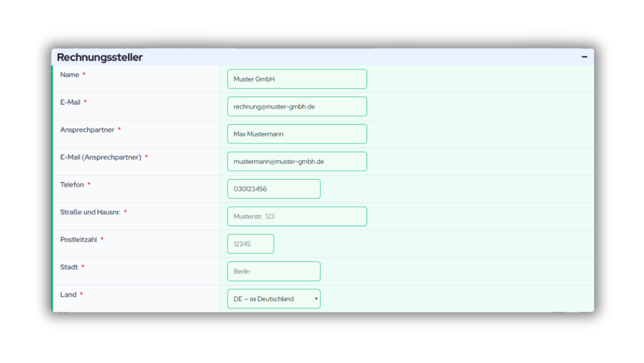Viewport: 644px width, 363px height.
Task: Click the Land label
Action: [68, 295]
